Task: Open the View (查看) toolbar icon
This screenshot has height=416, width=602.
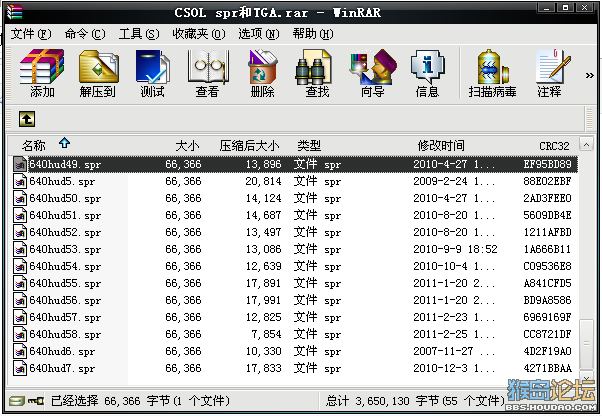Action: click(x=207, y=73)
